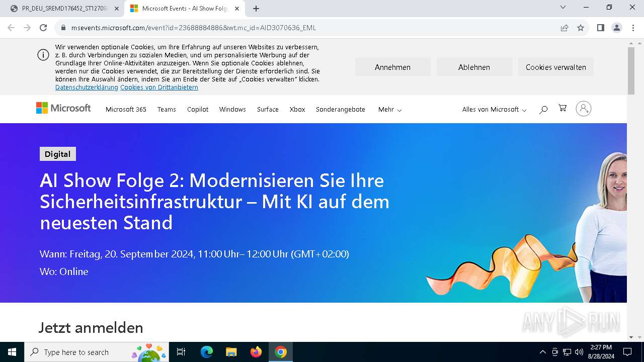This screenshot has height=362, width=644.
Task: Launch Microsoft Edge from the taskbar
Action: [207, 352]
